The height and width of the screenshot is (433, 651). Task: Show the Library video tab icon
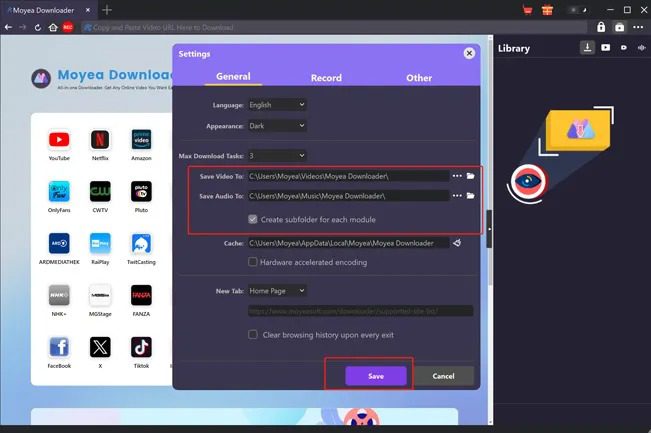(x=606, y=47)
